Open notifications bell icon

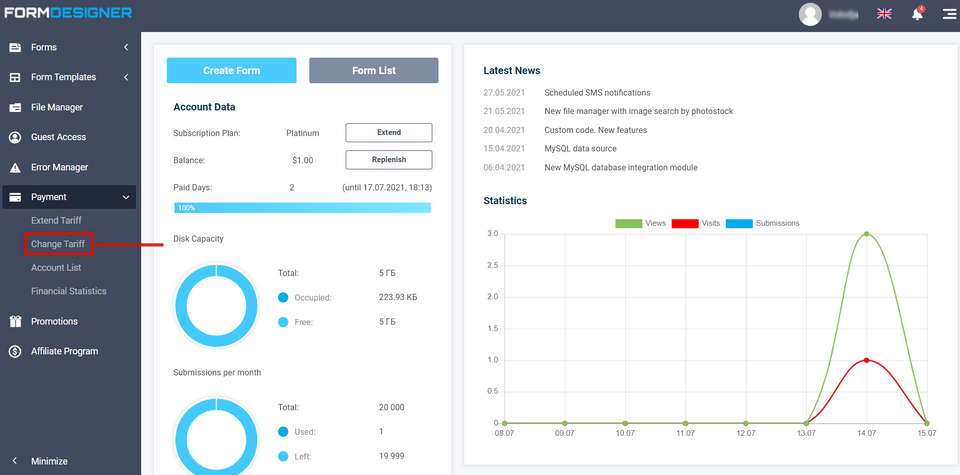click(916, 14)
